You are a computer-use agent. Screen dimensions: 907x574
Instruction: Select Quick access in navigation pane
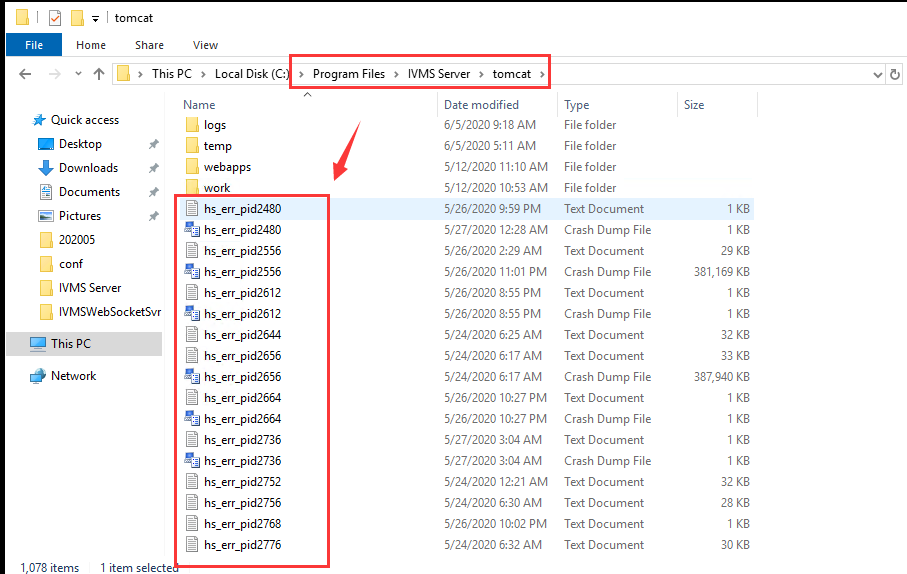pyautogui.click(x=85, y=120)
